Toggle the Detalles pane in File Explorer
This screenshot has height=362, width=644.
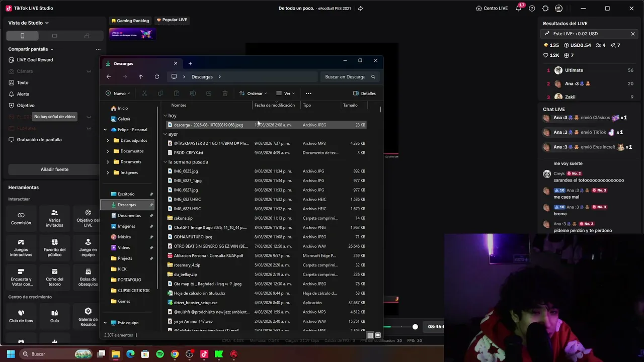(364, 93)
